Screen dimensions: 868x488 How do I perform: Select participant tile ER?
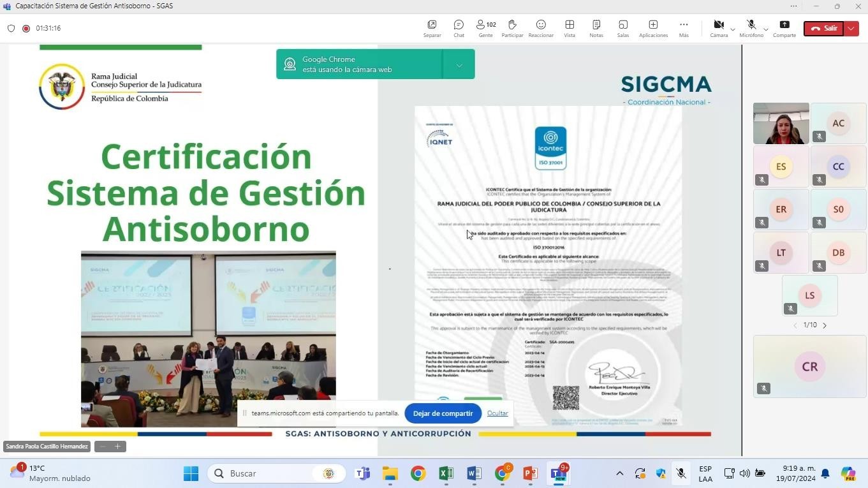[781, 209]
